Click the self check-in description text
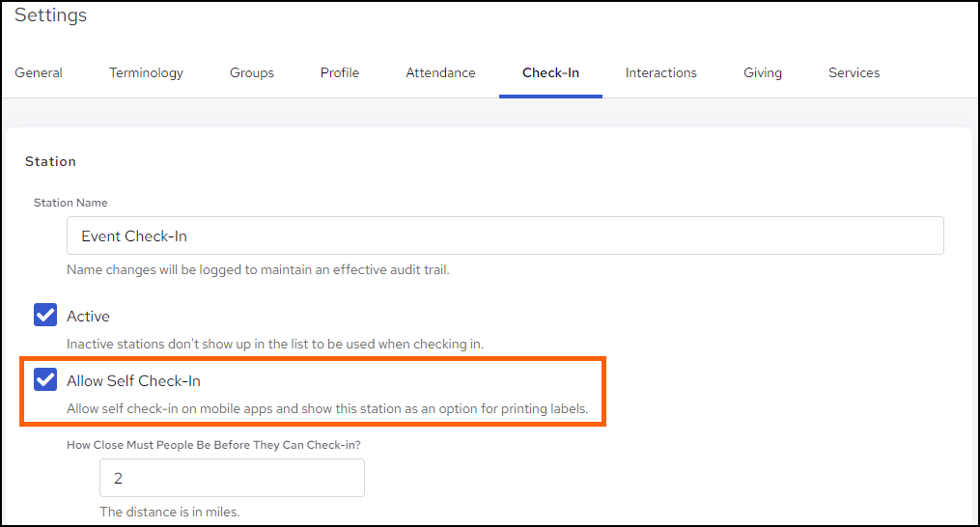 [x=327, y=408]
